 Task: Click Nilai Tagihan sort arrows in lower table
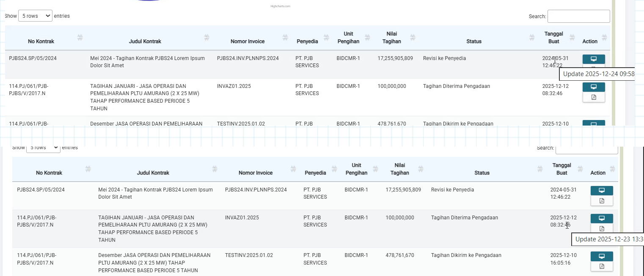point(421,169)
